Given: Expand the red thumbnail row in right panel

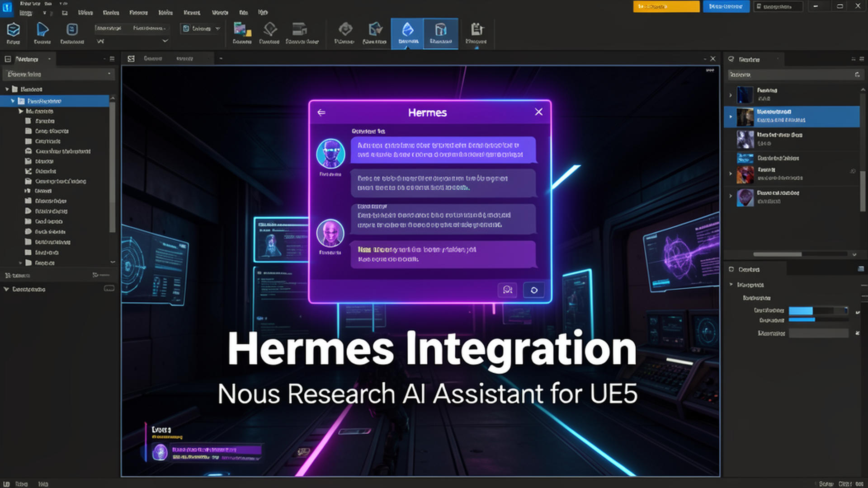Looking at the screenshot, I should [x=730, y=174].
